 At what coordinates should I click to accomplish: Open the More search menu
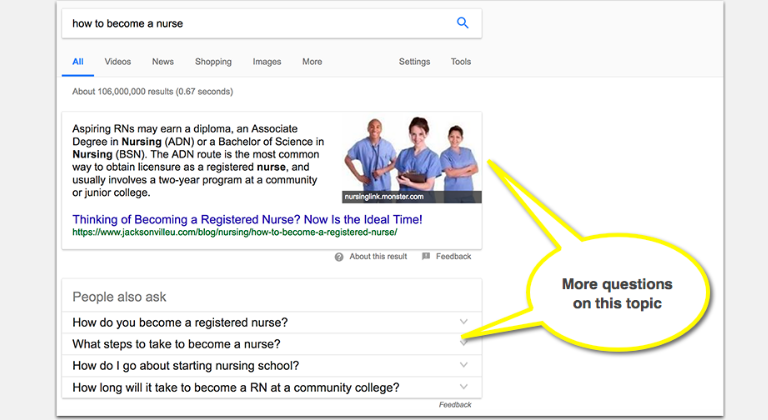point(312,62)
